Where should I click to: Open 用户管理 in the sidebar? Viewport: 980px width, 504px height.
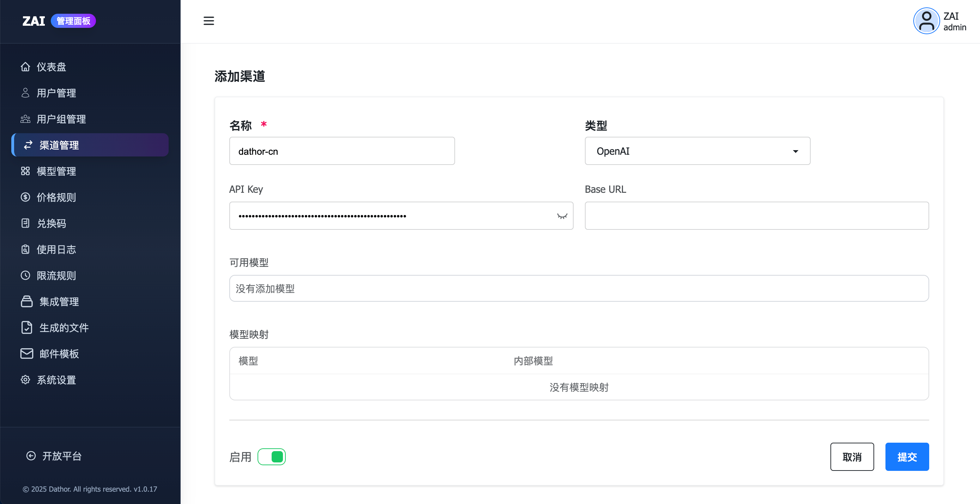coord(56,93)
